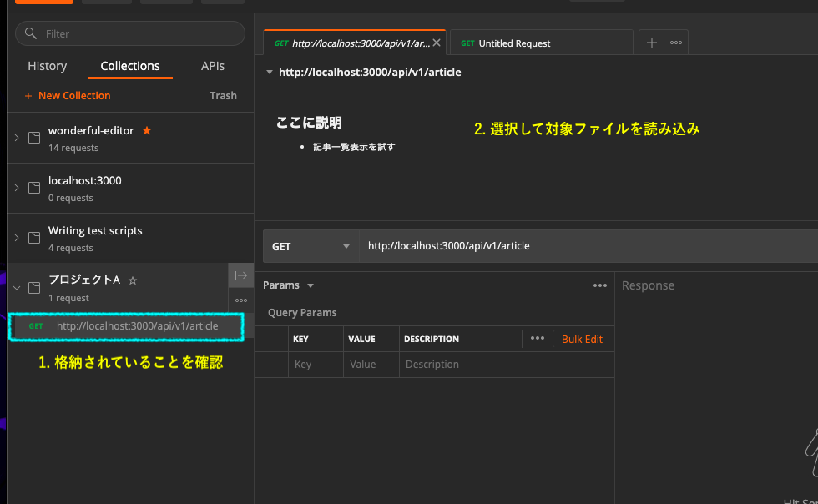Click the 4 requests count text

click(71, 248)
